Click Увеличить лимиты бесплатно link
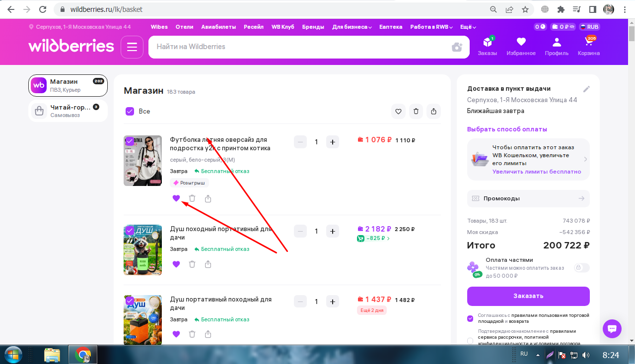This screenshot has width=635, height=364. pyautogui.click(x=537, y=172)
